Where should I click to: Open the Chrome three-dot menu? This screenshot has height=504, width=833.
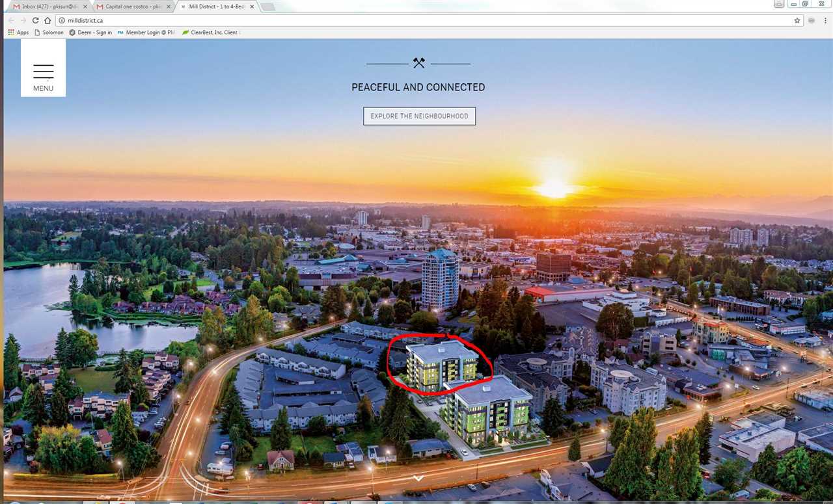(x=824, y=20)
